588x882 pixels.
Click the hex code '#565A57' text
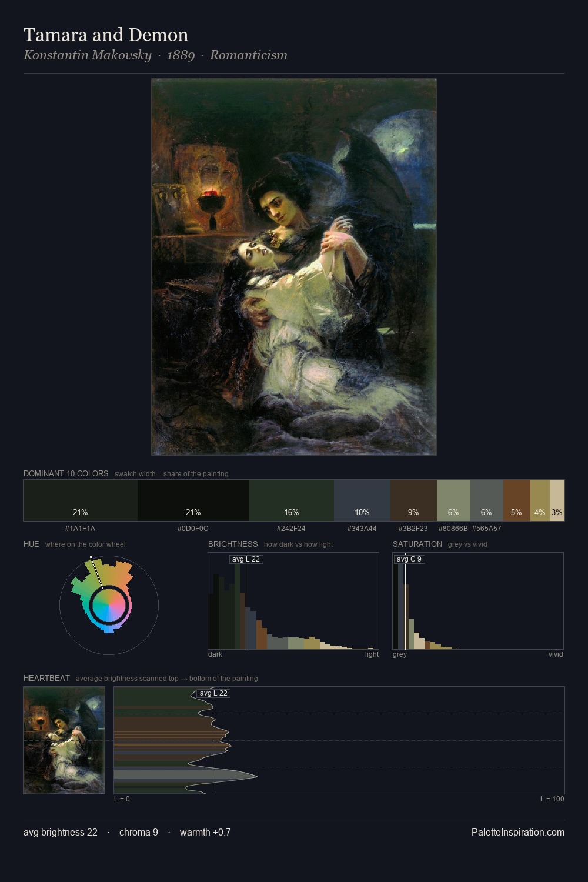487,529
